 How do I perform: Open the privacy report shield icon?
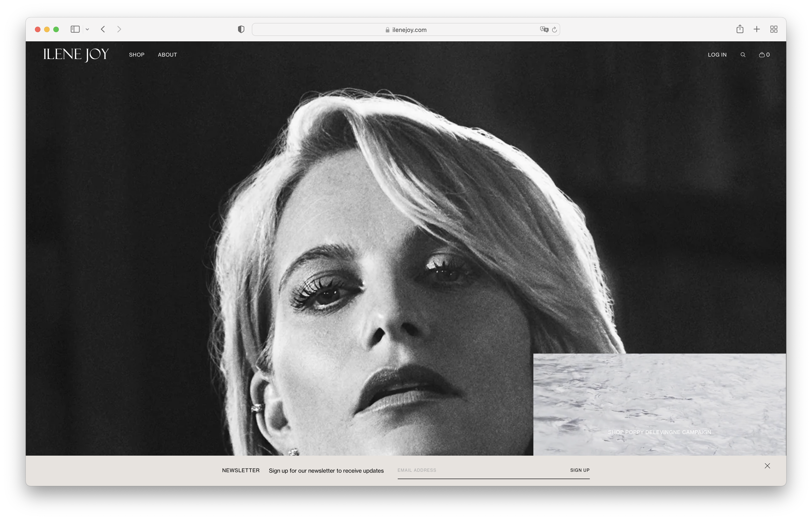click(x=241, y=29)
